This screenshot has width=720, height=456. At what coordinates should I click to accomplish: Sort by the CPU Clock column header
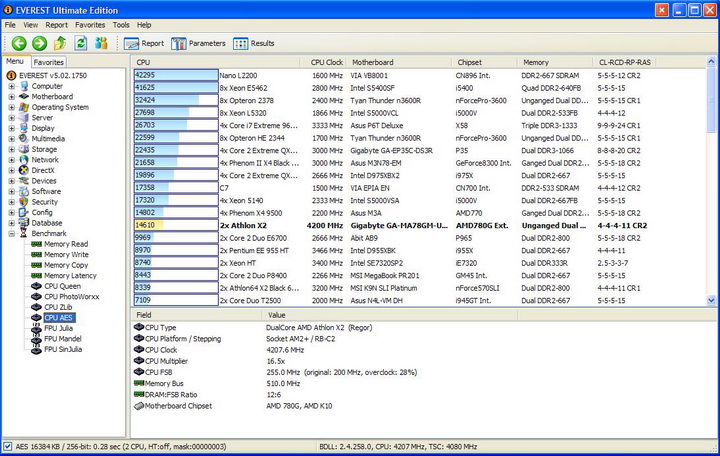(324, 62)
